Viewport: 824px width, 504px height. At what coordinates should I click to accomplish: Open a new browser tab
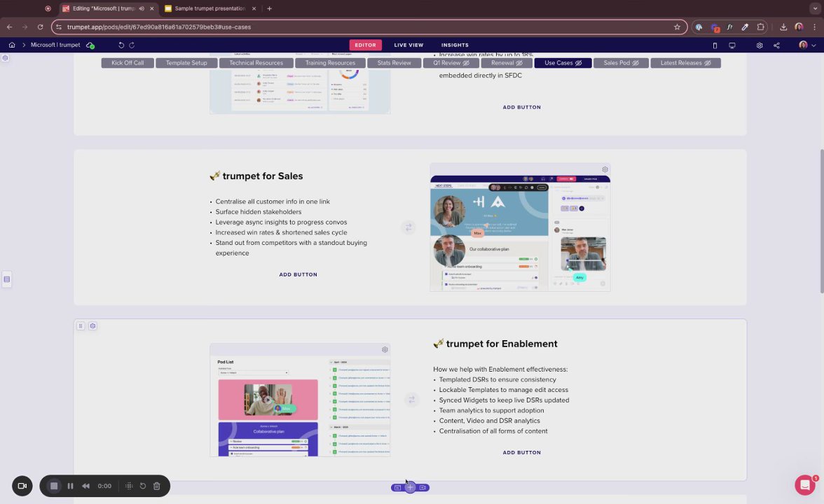269,8
